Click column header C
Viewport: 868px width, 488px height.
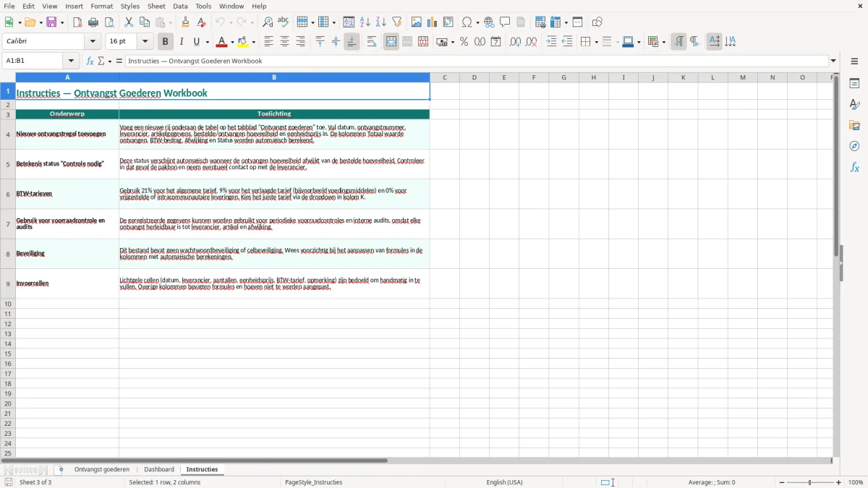(x=445, y=77)
